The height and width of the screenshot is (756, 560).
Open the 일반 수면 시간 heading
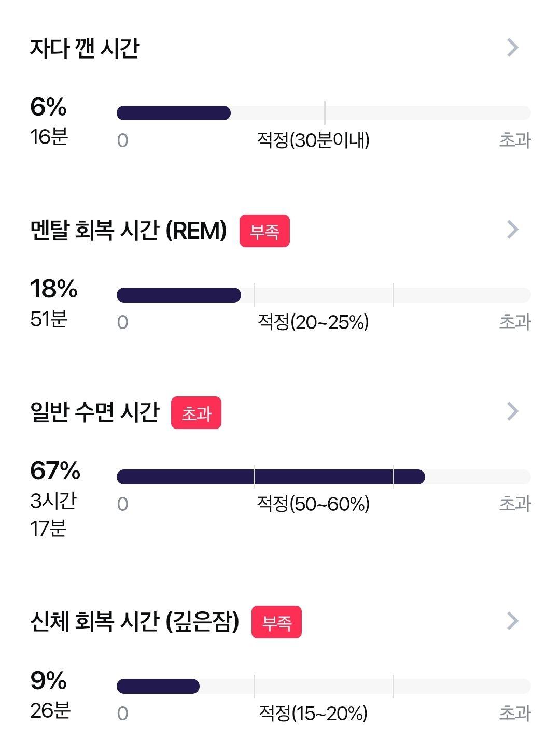(94, 412)
